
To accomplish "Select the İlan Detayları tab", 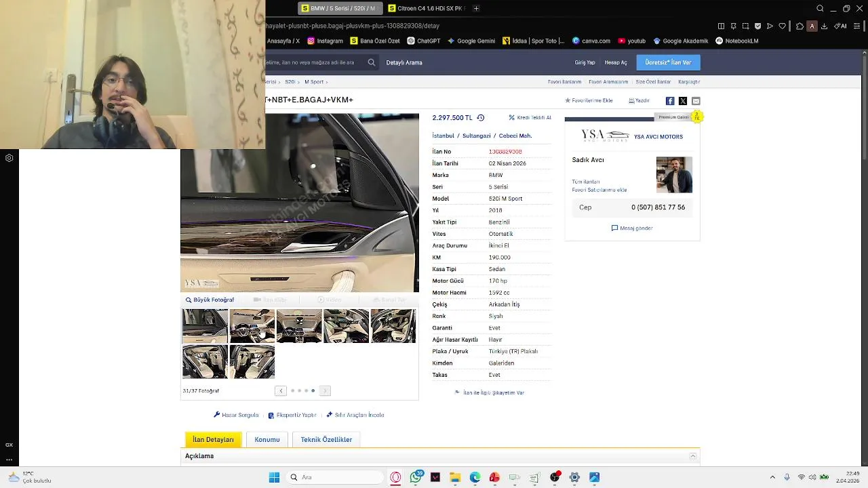I will 213,439.
